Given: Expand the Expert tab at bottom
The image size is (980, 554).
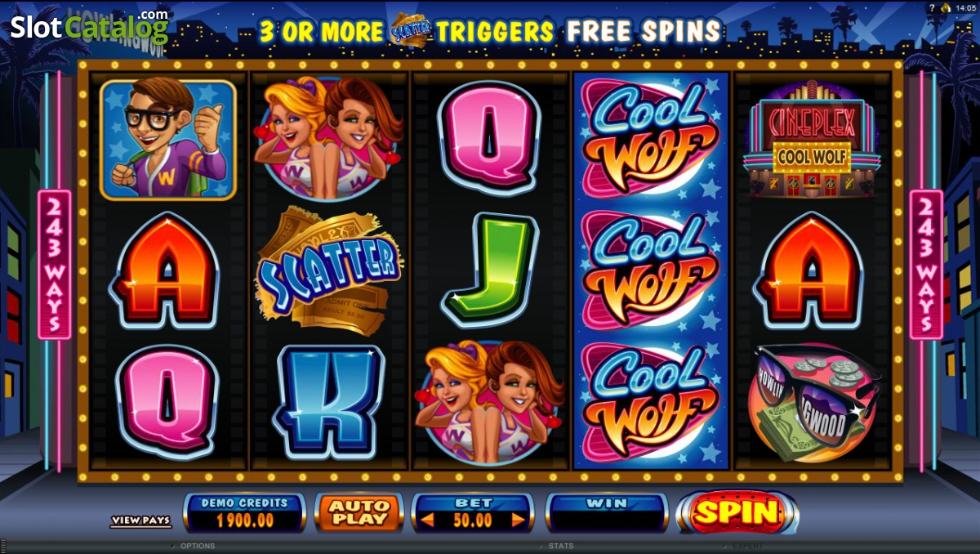Looking at the screenshot, I should tap(746, 546).
